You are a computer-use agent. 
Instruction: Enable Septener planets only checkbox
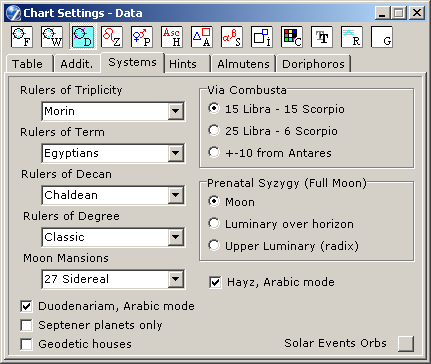coord(26,325)
